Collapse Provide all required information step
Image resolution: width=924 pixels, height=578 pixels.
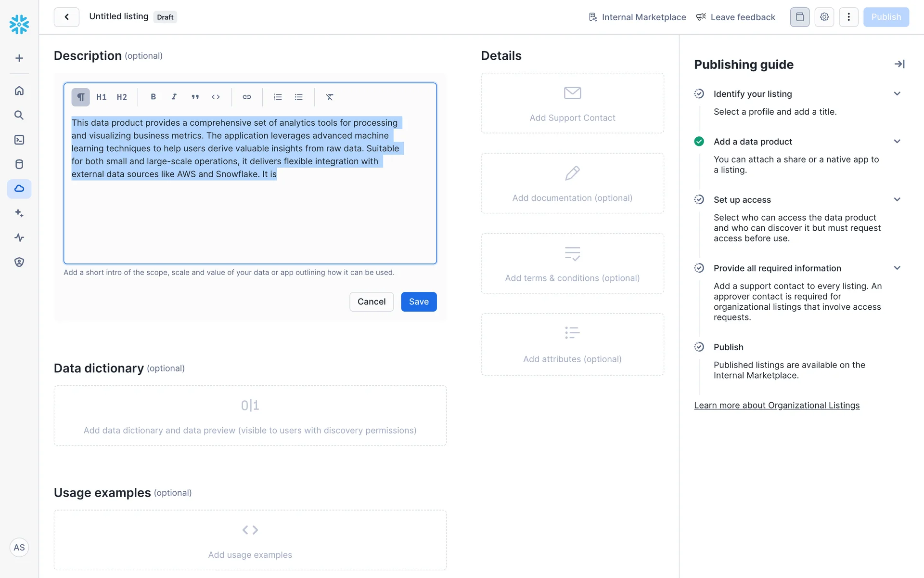pos(897,268)
